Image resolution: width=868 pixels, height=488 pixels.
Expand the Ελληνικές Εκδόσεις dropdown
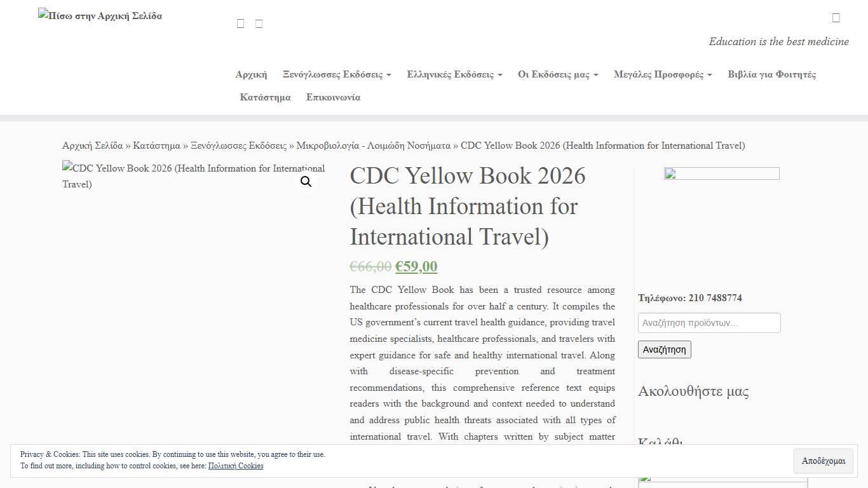point(454,74)
